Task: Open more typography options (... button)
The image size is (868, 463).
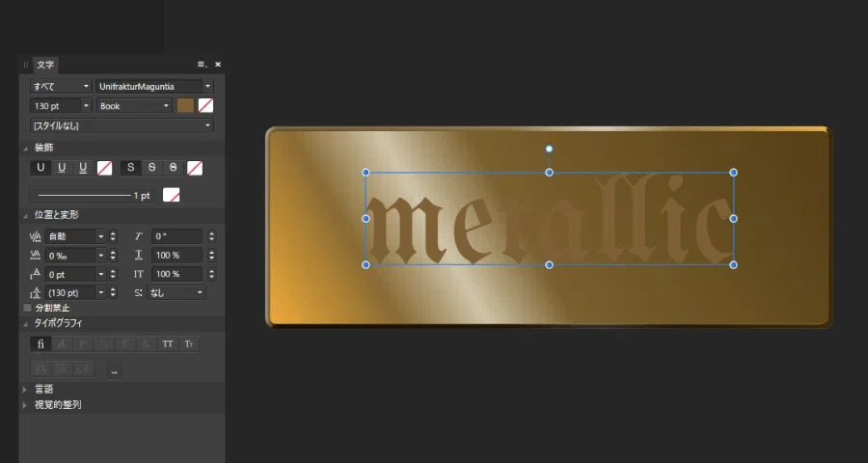Action: click(x=114, y=370)
